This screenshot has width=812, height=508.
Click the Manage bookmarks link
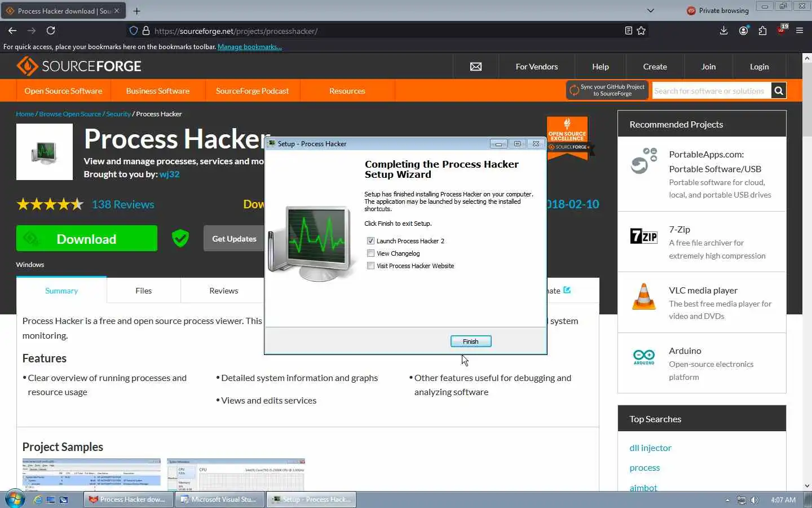coord(249,47)
